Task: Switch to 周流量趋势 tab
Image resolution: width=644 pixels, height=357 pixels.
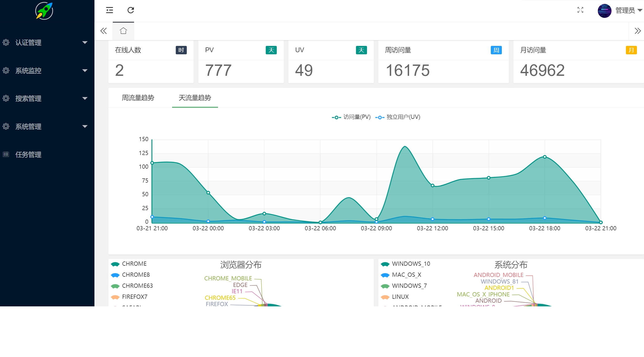Action: point(138,98)
